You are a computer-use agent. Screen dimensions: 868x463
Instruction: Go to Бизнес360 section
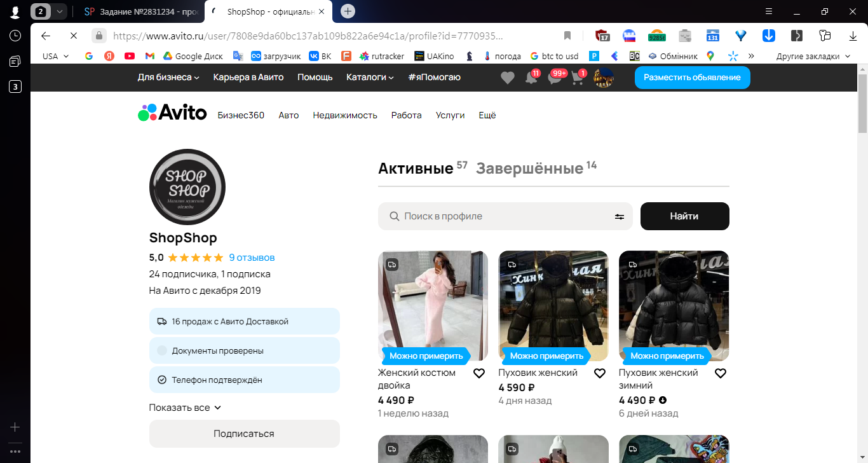pos(241,115)
